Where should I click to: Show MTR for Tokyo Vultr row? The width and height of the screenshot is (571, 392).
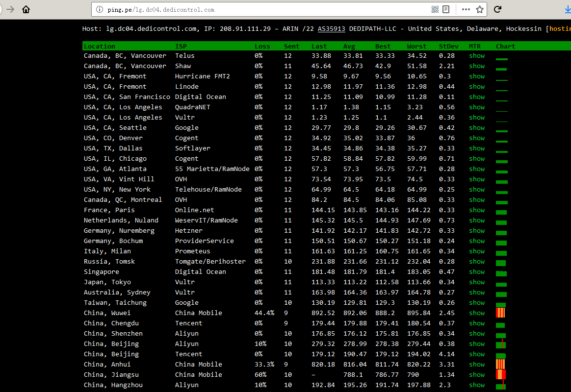tap(477, 282)
